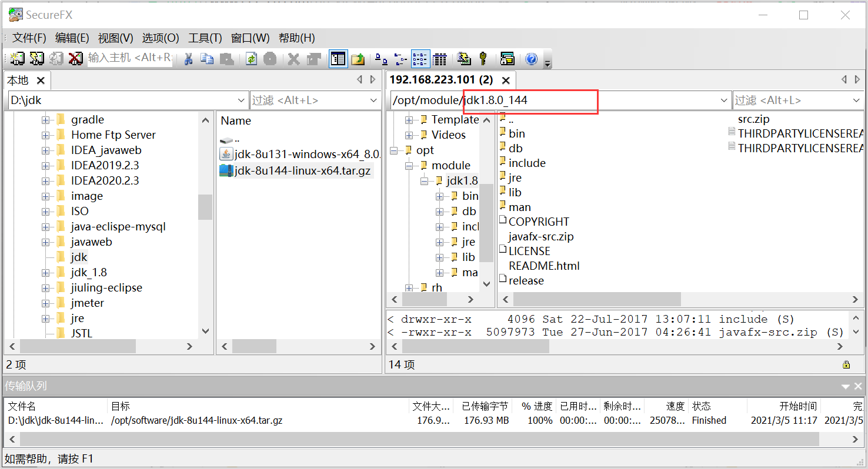Click the Stop transfer icon

[x=270, y=59]
